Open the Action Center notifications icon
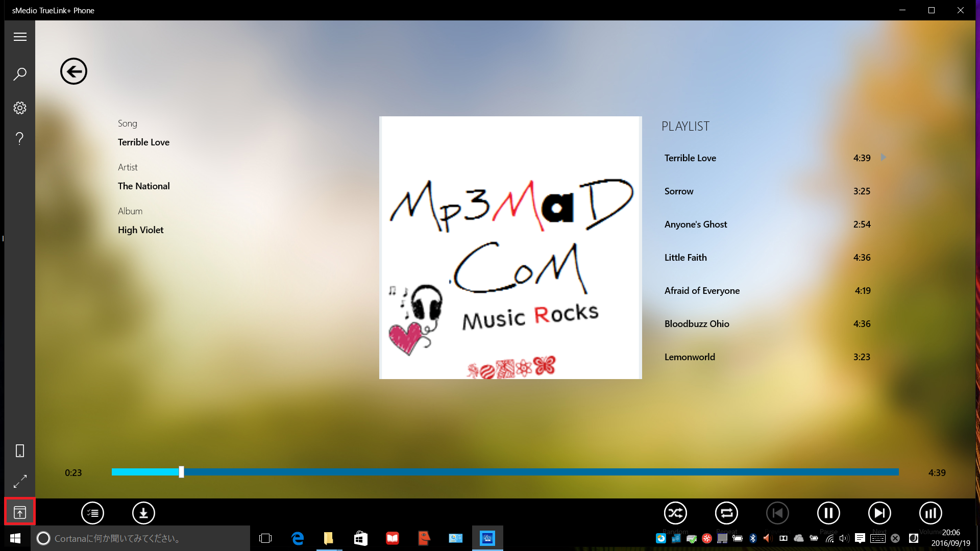The height and width of the screenshot is (551, 980). 860,538
